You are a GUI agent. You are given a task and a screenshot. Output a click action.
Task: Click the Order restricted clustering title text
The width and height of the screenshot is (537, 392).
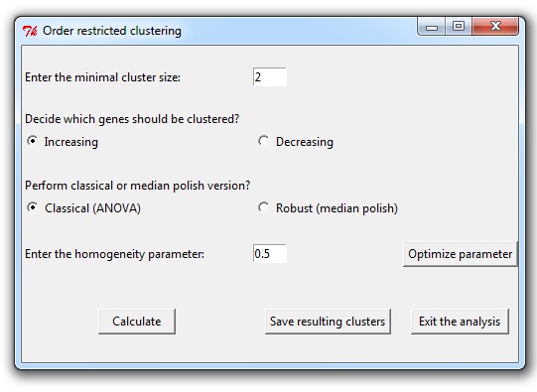click(x=112, y=31)
